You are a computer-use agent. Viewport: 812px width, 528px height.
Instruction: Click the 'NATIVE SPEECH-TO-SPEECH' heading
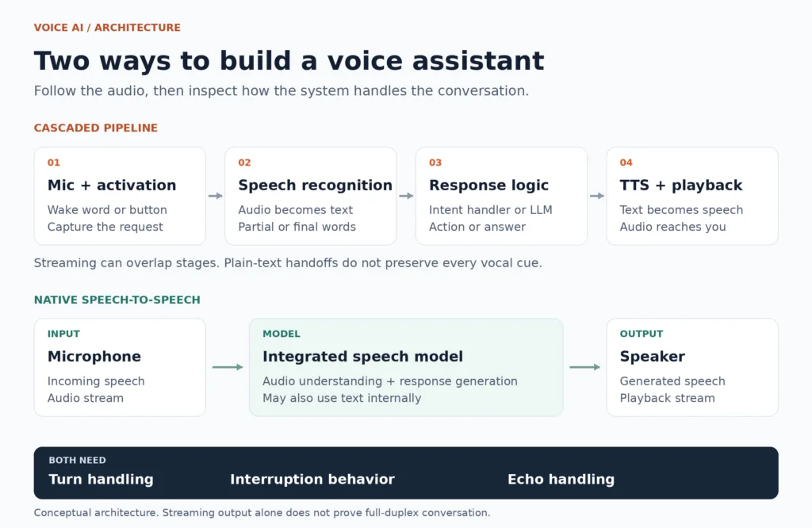[x=117, y=300]
